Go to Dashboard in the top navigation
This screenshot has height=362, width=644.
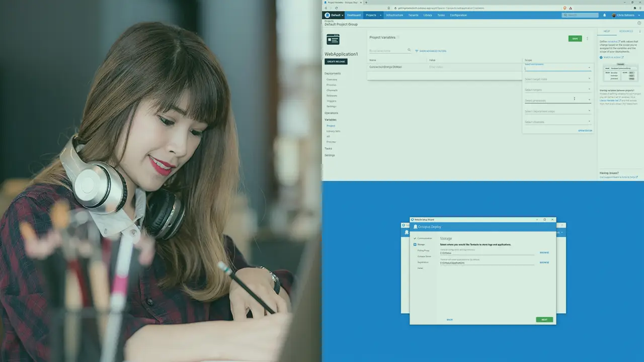click(354, 15)
